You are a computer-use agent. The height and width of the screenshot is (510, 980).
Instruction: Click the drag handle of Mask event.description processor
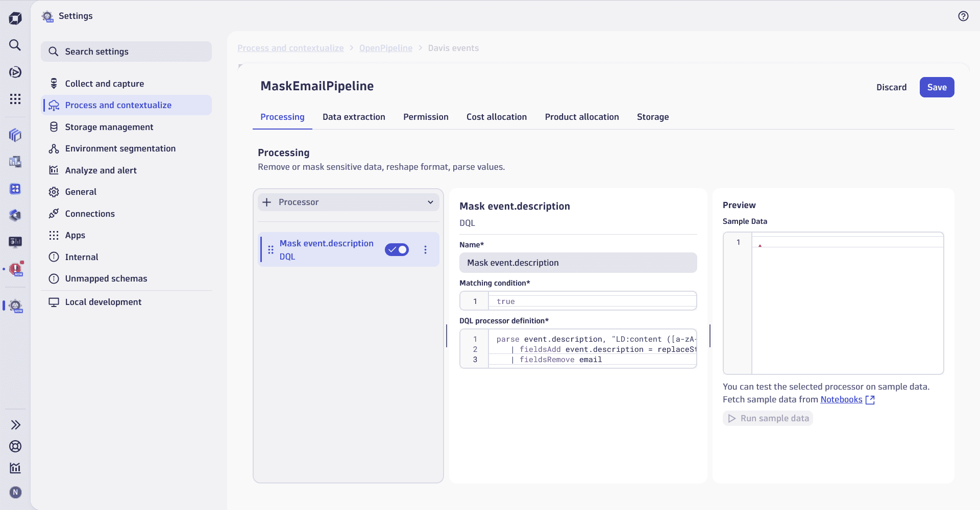point(271,250)
